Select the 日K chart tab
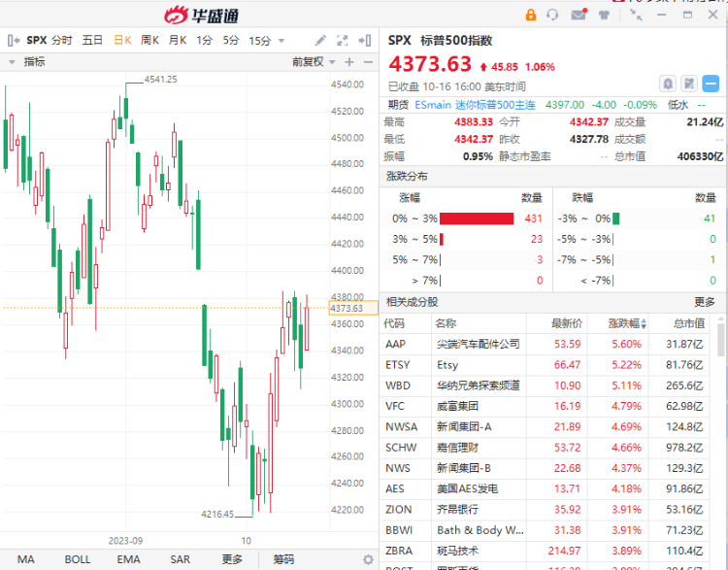This screenshot has width=728, height=570. pyautogui.click(x=122, y=41)
